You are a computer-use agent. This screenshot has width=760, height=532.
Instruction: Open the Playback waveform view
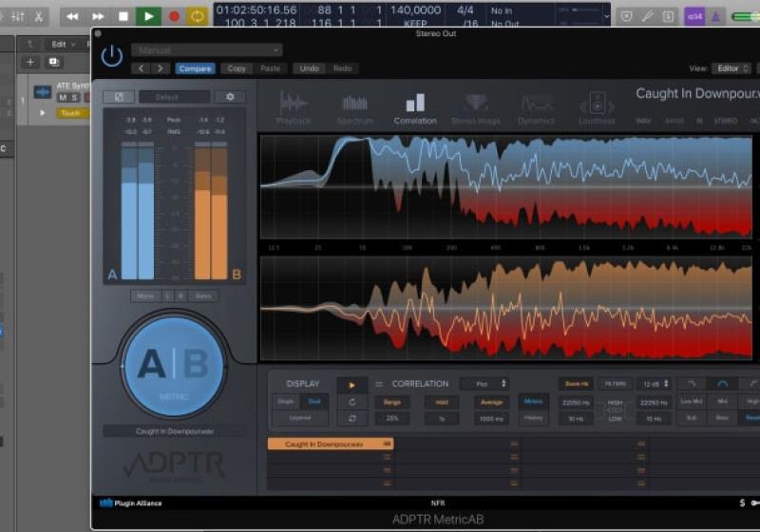(294, 108)
